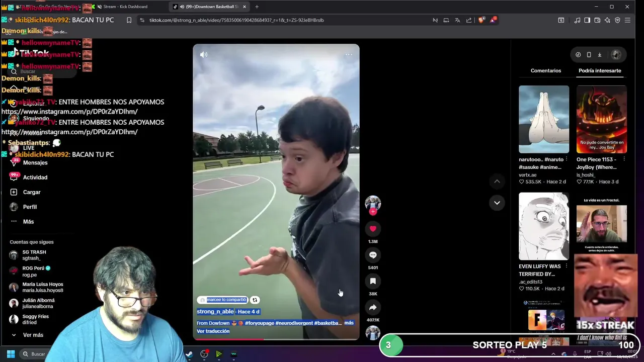Open the Comentarios tab
Viewport: 644px width, 362px height.
tap(545, 70)
